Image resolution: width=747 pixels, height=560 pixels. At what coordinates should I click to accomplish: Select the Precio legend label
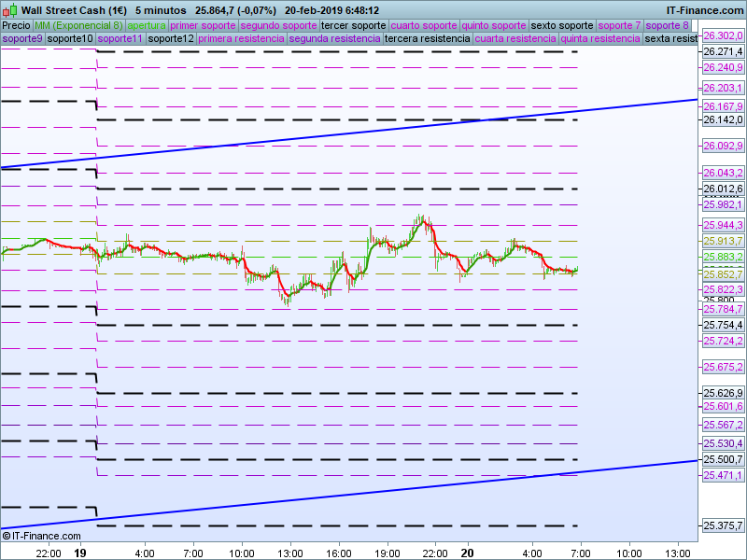16,25
